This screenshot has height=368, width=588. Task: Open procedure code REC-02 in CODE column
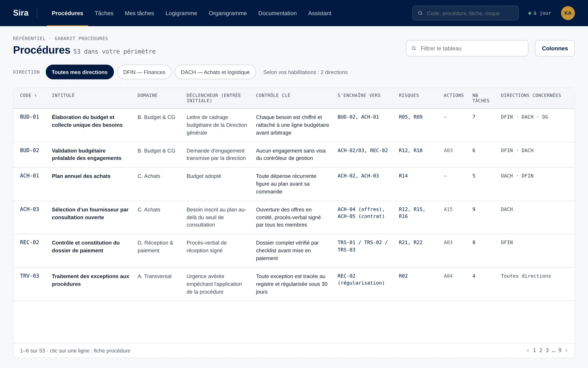tap(29, 242)
